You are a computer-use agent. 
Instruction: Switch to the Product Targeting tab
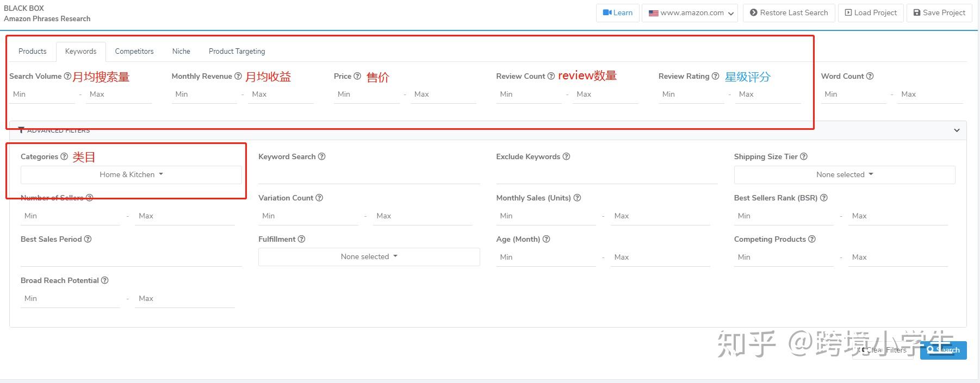click(237, 52)
